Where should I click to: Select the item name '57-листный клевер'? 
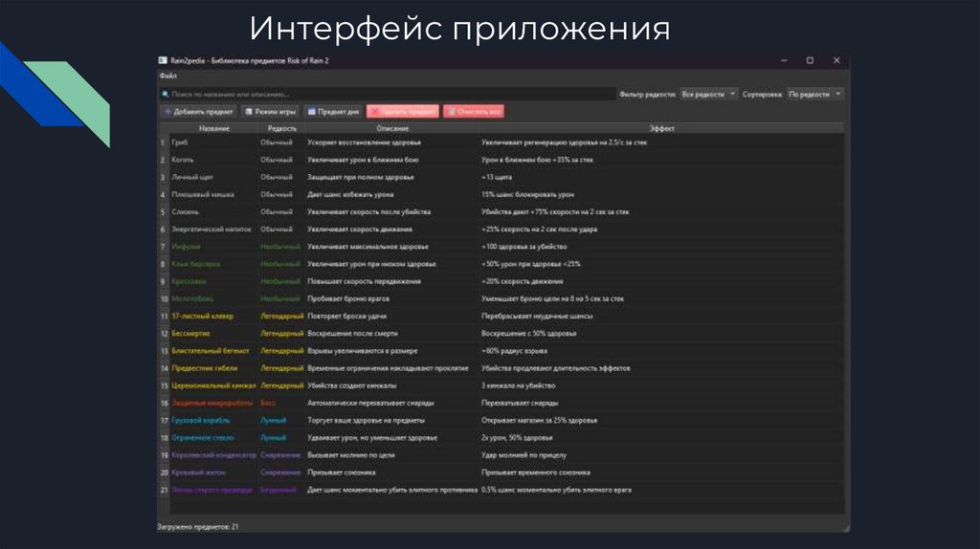pyautogui.click(x=203, y=316)
